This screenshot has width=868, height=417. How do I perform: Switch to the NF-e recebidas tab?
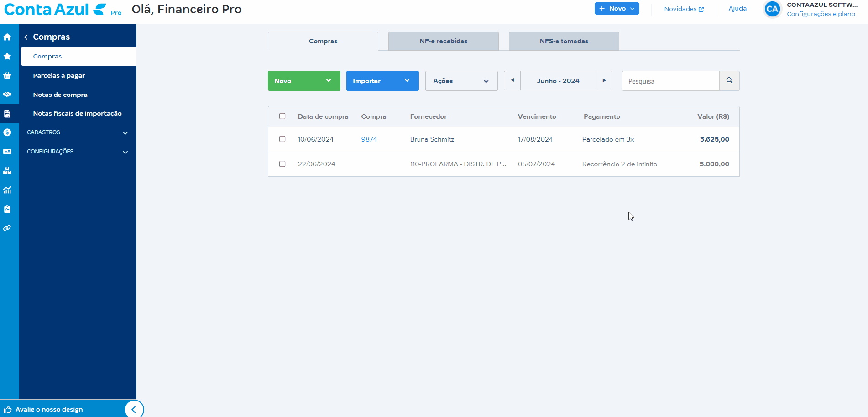click(444, 41)
